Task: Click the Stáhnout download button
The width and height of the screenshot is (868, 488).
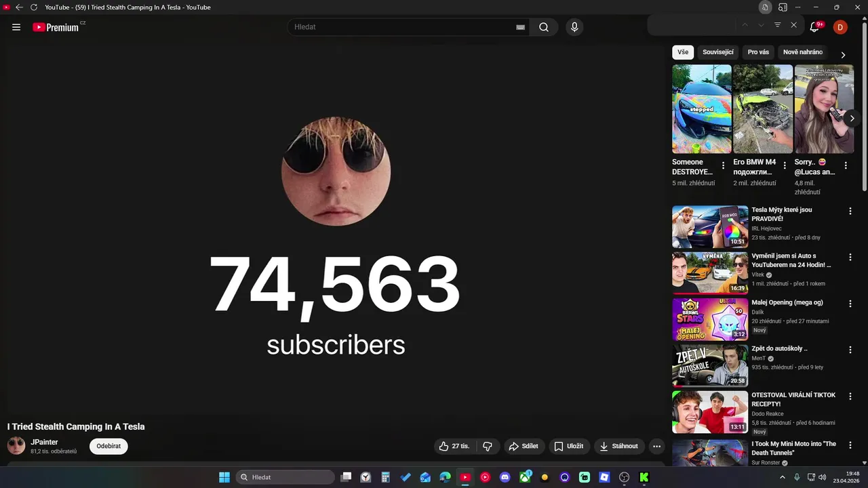Action: coord(618,446)
